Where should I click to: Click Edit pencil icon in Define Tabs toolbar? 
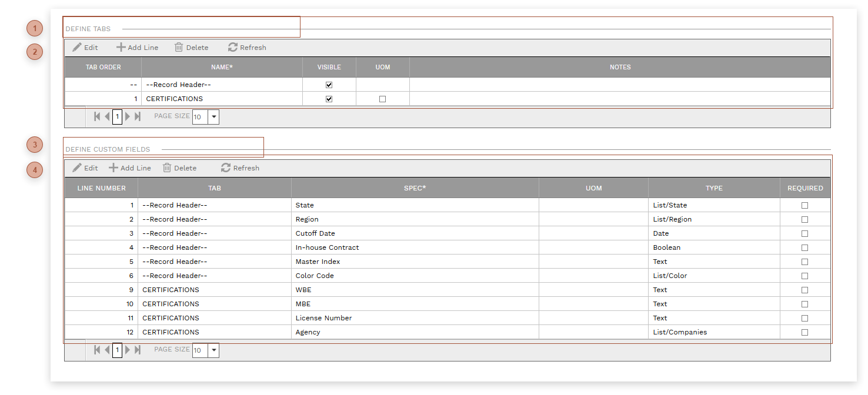(x=77, y=48)
